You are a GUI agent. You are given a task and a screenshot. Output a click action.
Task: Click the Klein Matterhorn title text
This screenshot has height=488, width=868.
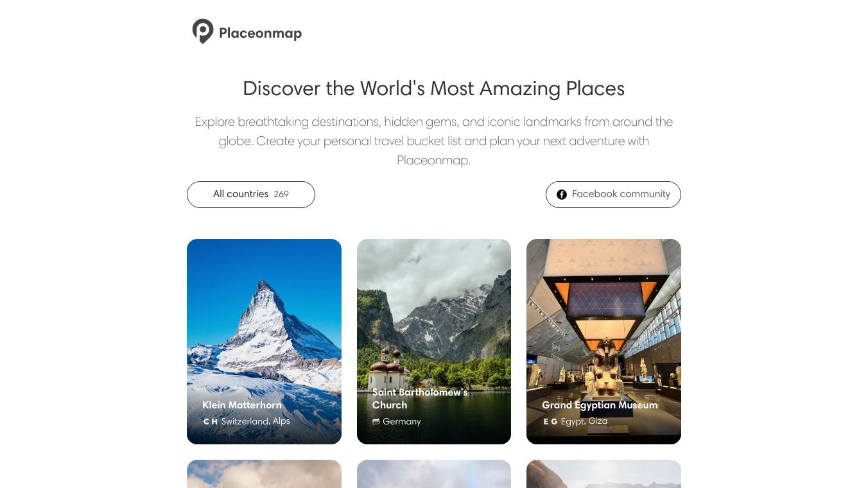click(x=242, y=405)
